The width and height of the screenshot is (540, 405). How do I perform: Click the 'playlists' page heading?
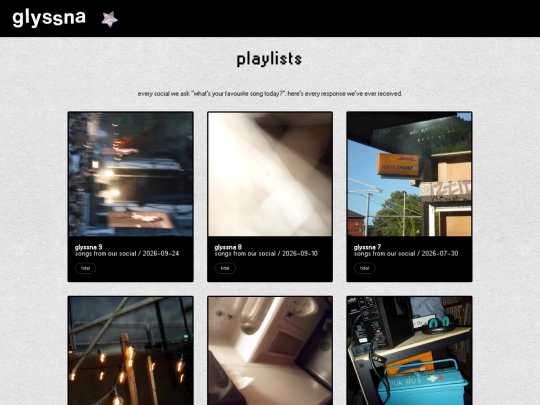269,59
